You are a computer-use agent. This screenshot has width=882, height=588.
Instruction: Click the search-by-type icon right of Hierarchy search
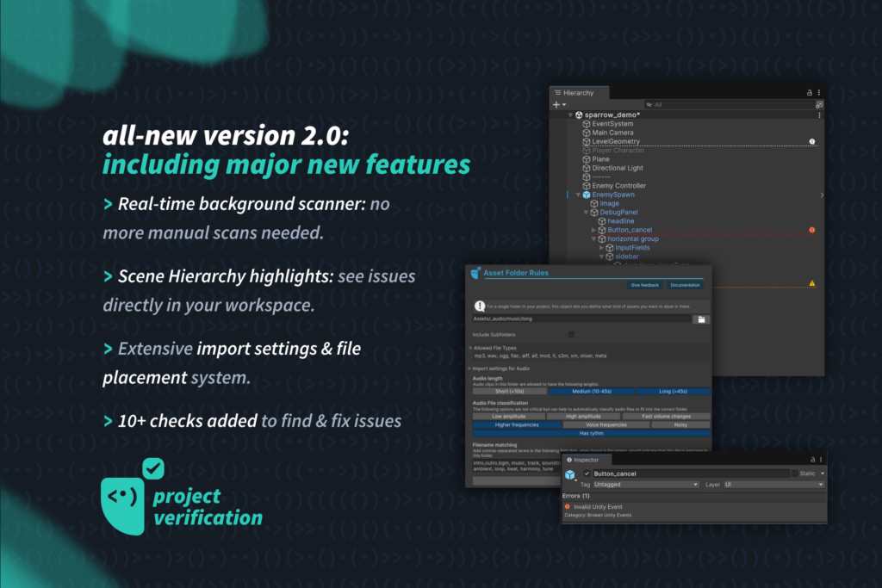click(x=819, y=104)
